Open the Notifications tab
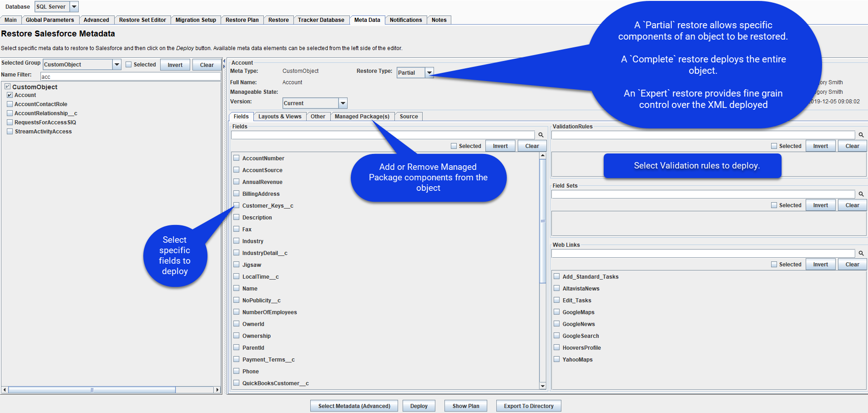The image size is (868, 413). tap(406, 20)
